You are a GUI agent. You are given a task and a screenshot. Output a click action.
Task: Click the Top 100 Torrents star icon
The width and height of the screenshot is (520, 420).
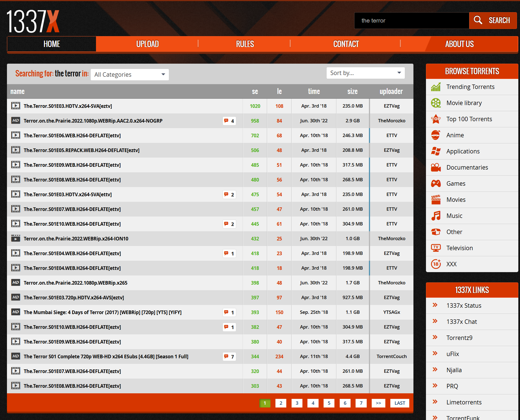436,119
